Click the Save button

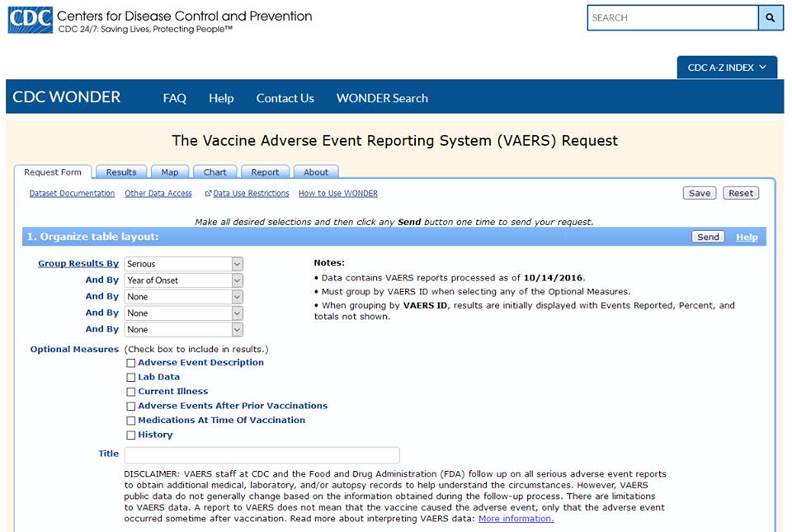click(x=700, y=193)
